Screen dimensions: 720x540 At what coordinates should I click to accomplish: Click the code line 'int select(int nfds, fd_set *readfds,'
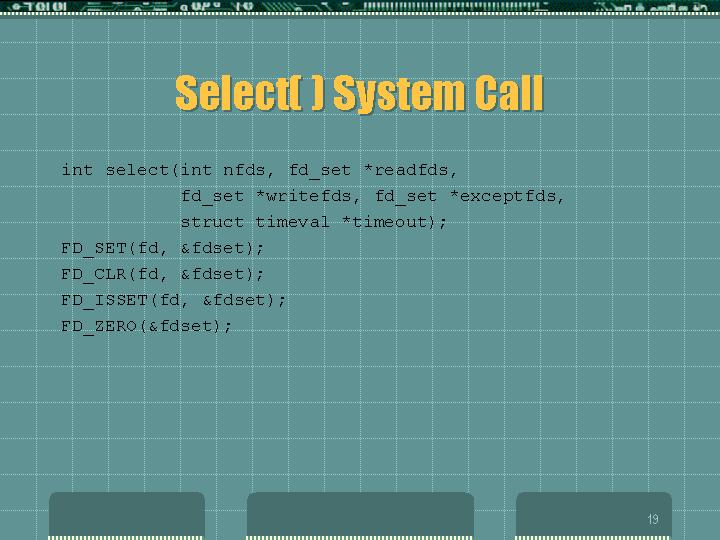coord(259,170)
